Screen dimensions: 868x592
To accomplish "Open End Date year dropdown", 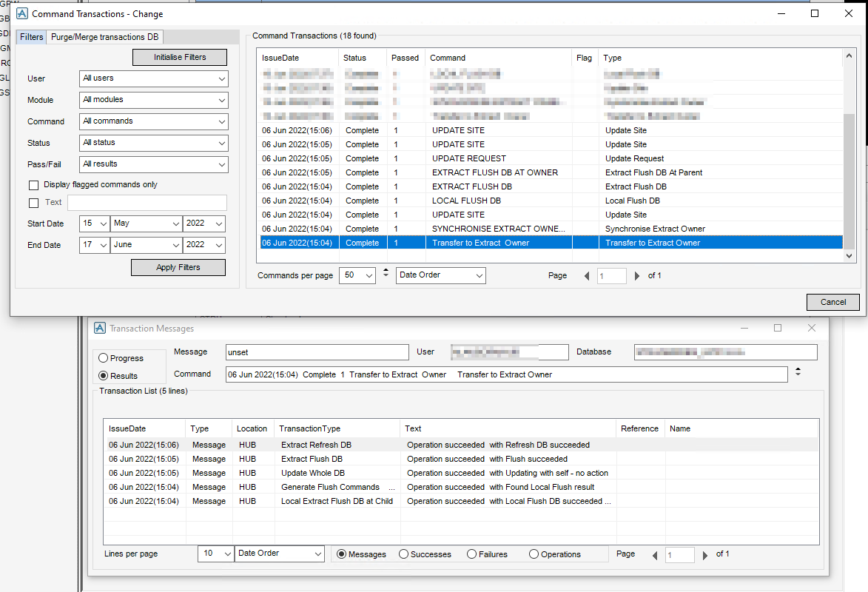I will coord(203,245).
